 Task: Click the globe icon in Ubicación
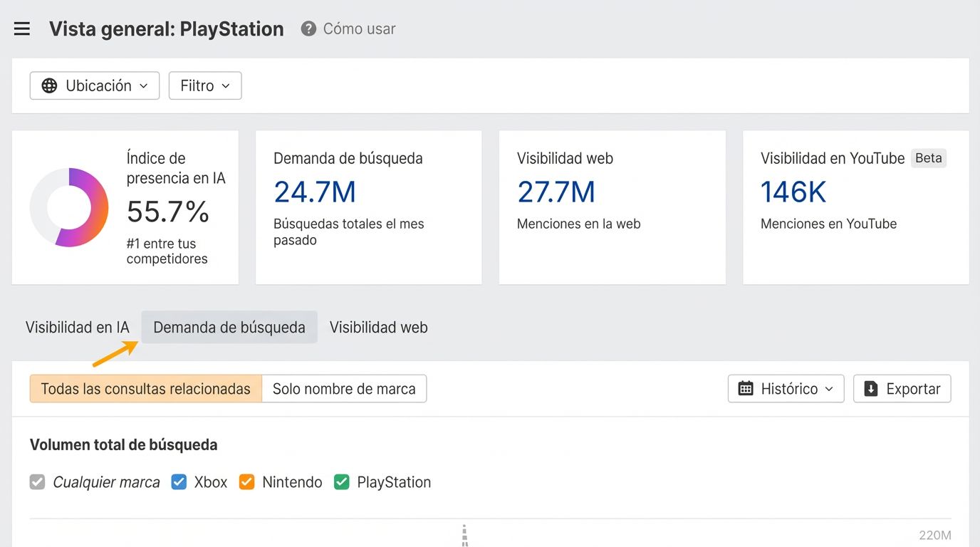[x=49, y=85]
